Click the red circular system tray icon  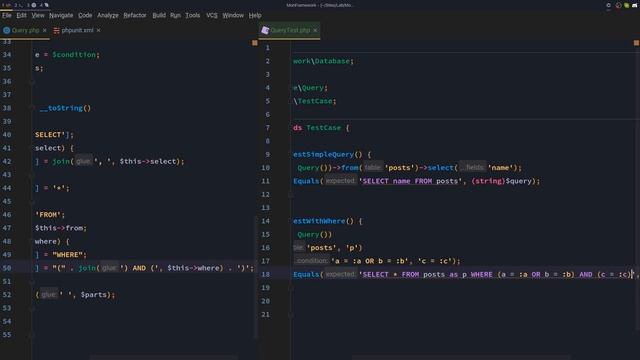618,5
